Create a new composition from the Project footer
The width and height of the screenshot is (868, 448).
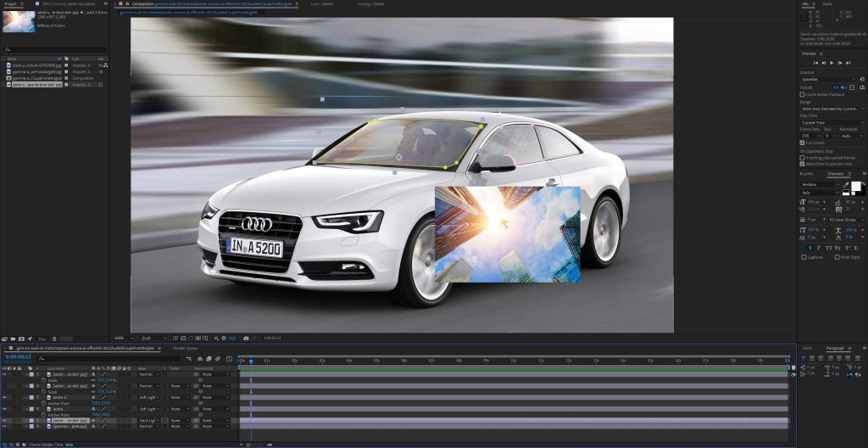click(21, 339)
